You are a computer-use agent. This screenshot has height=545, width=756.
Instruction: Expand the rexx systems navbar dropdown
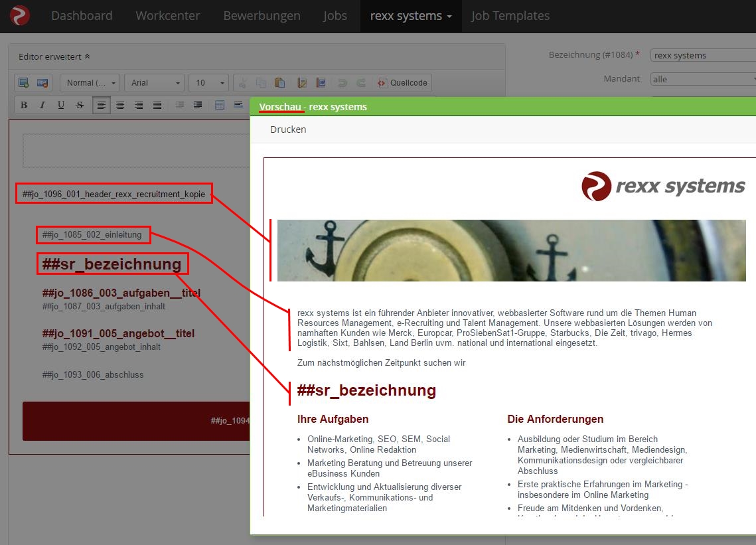pos(411,16)
